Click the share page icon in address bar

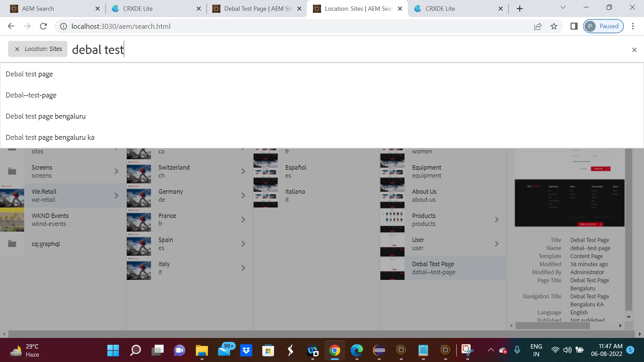pyautogui.click(x=538, y=26)
